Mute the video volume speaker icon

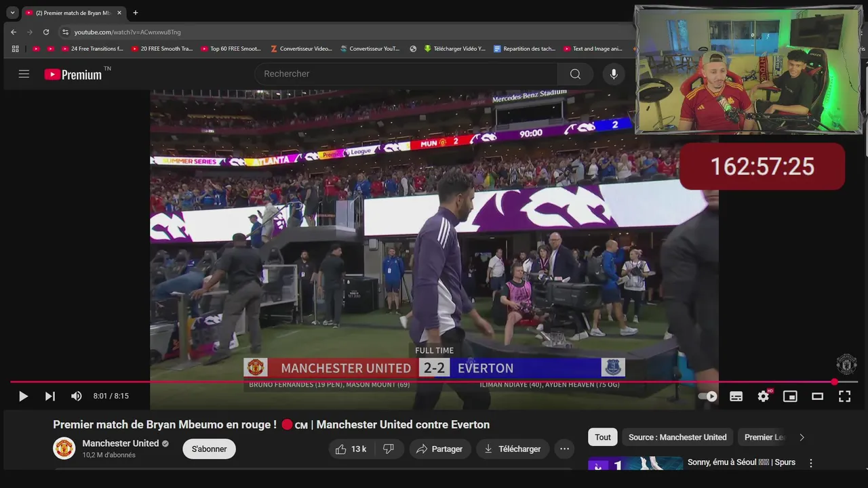[x=77, y=396]
